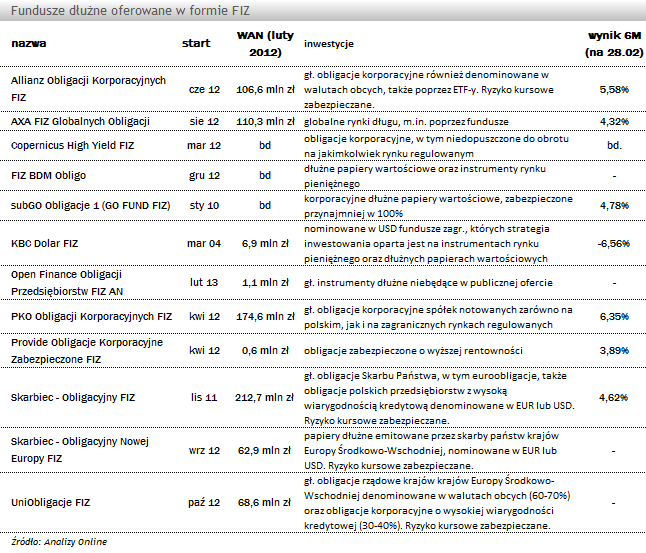Viewport: 646px width, 553px height.
Task: Click 6M result '5,58%'
Action: click(614, 89)
